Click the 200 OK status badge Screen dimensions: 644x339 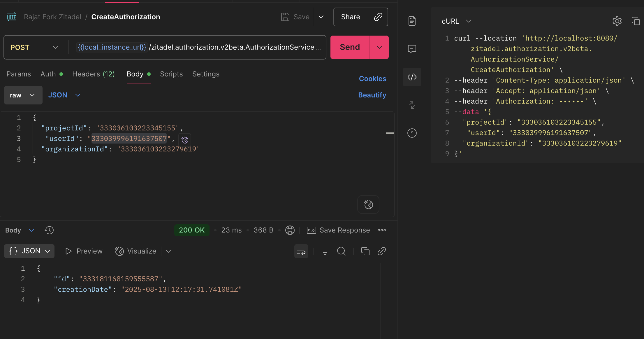point(192,230)
